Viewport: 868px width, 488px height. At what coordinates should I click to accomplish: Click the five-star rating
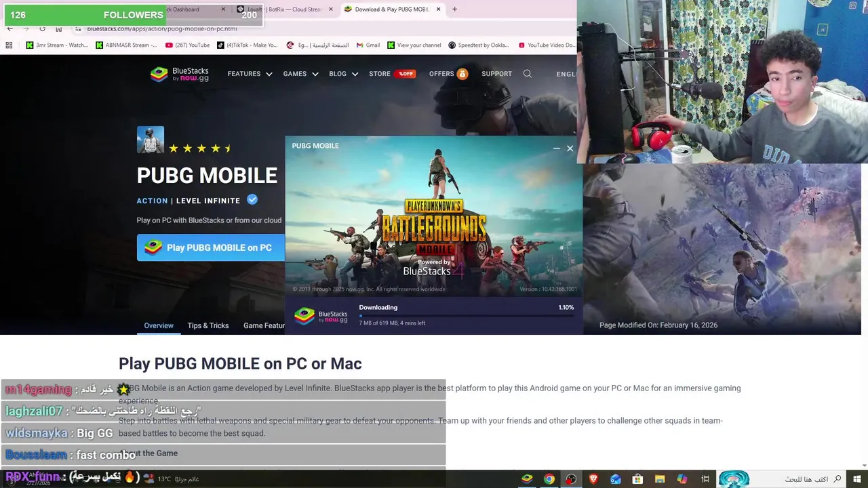tap(200, 148)
